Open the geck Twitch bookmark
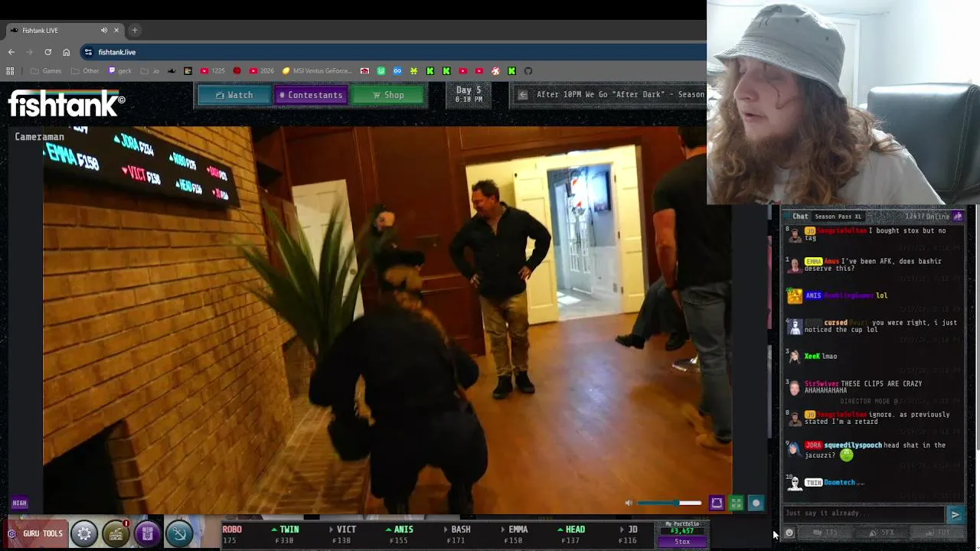 tap(120, 71)
